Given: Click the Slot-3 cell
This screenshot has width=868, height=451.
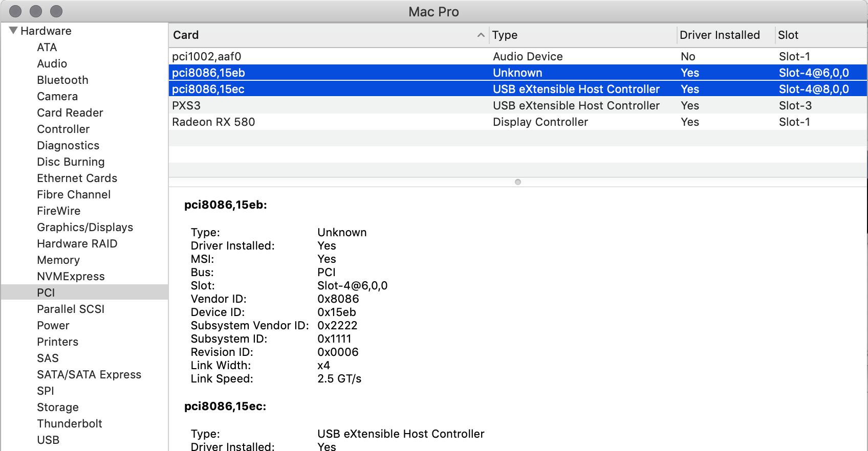Looking at the screenshot, I should click(795, 106).
